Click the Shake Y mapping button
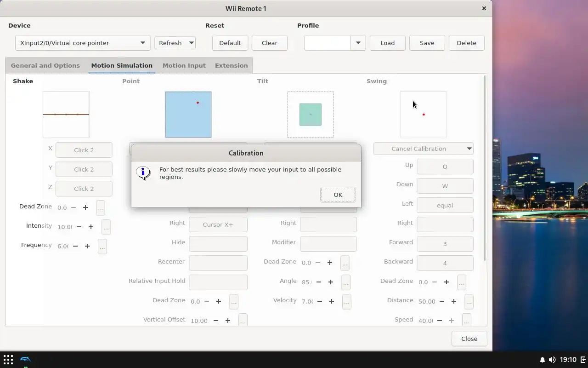 [x=84, y=169]
